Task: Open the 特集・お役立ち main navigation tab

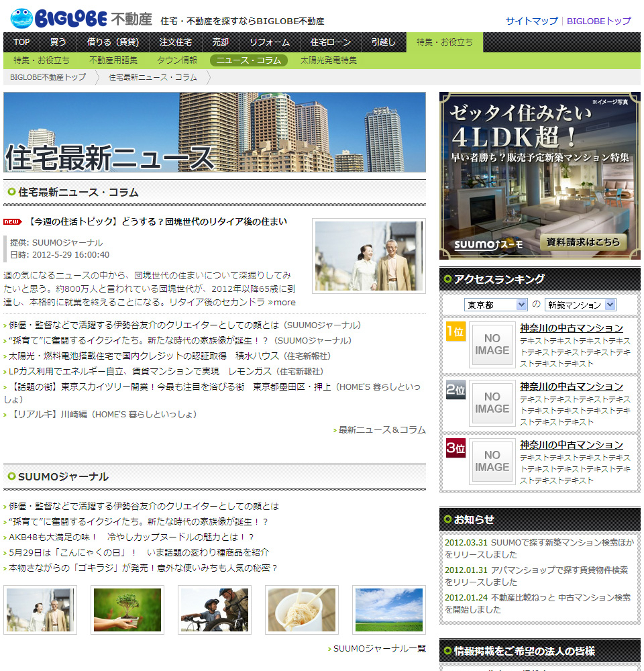Action: click(445, 42)
